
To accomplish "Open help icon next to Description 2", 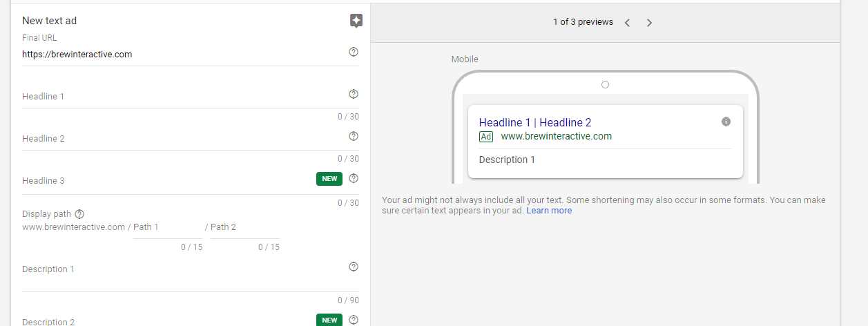I will (x=354, y=320).
